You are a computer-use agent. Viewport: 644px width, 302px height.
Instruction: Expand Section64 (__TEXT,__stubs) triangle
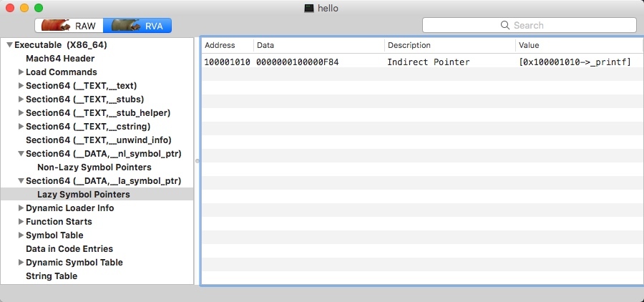[21, 99]
